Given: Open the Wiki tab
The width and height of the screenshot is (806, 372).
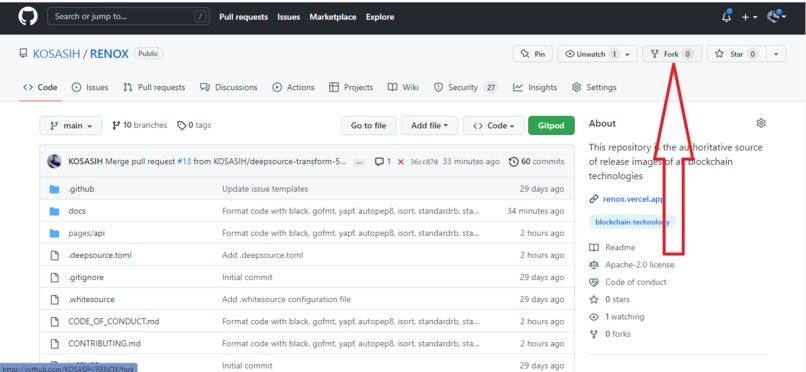Looking at the screenshot, I should [x=404, y=87].
